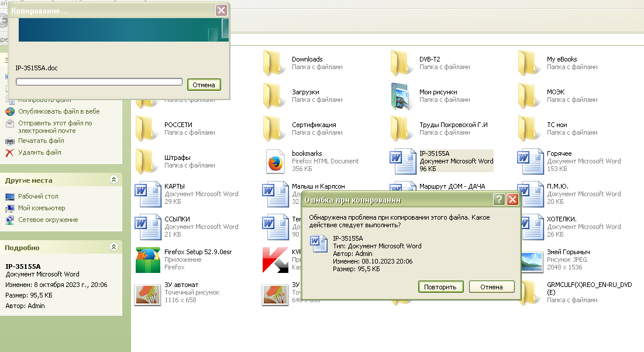This screenshot has width=644, height=352.
Task: Cancel copying via Отмена in progress window
Action: click(204, 85)
